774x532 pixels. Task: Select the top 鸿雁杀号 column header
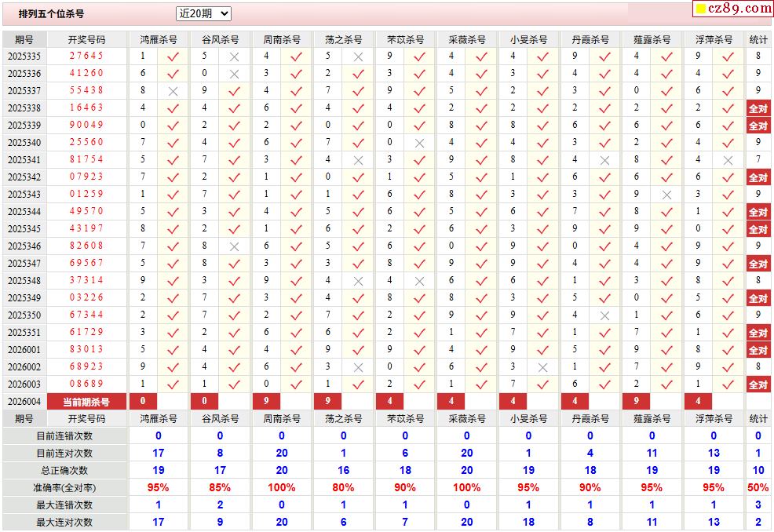[159, 39]
